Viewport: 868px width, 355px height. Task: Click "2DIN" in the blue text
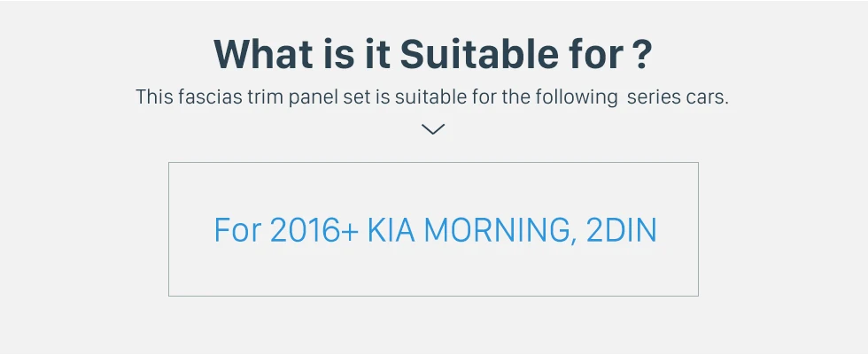(622, 230)
